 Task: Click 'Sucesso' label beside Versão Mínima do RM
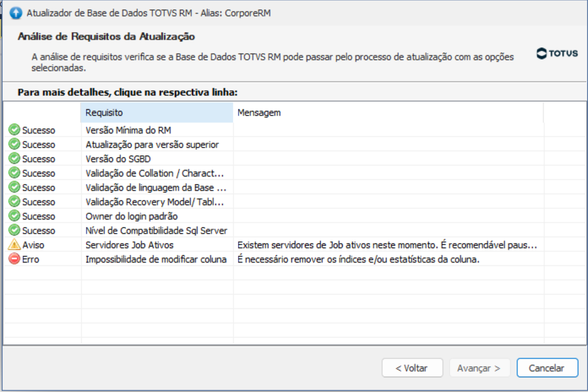39,130
